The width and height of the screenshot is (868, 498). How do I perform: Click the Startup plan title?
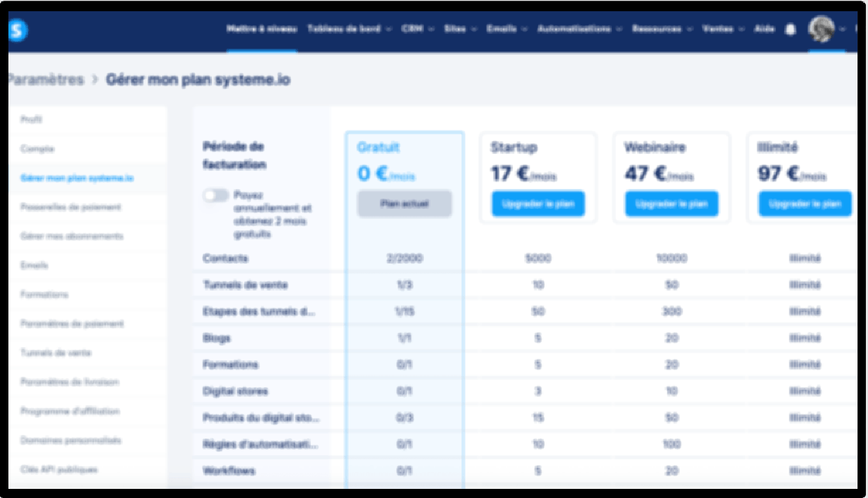(x=514, y=148)
